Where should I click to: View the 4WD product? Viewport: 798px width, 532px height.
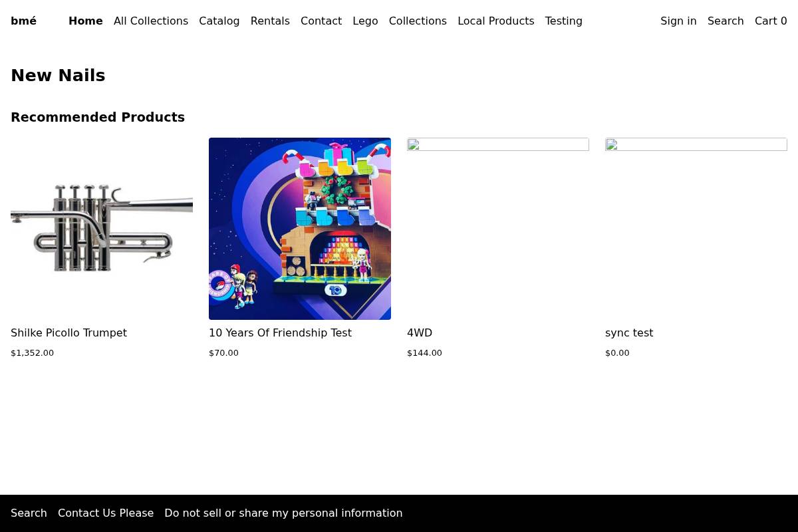(419, 332)
